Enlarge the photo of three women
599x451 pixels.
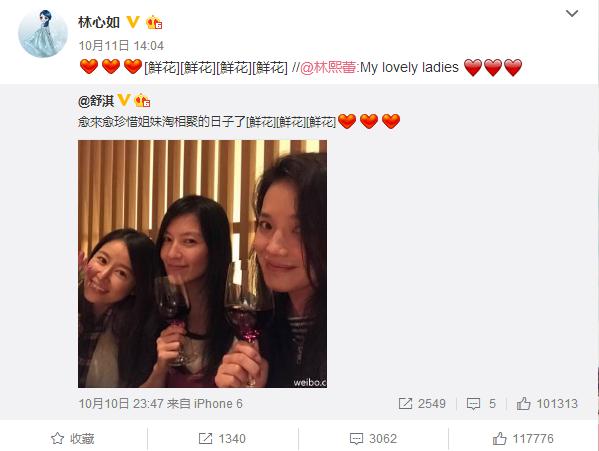[202, 264]
